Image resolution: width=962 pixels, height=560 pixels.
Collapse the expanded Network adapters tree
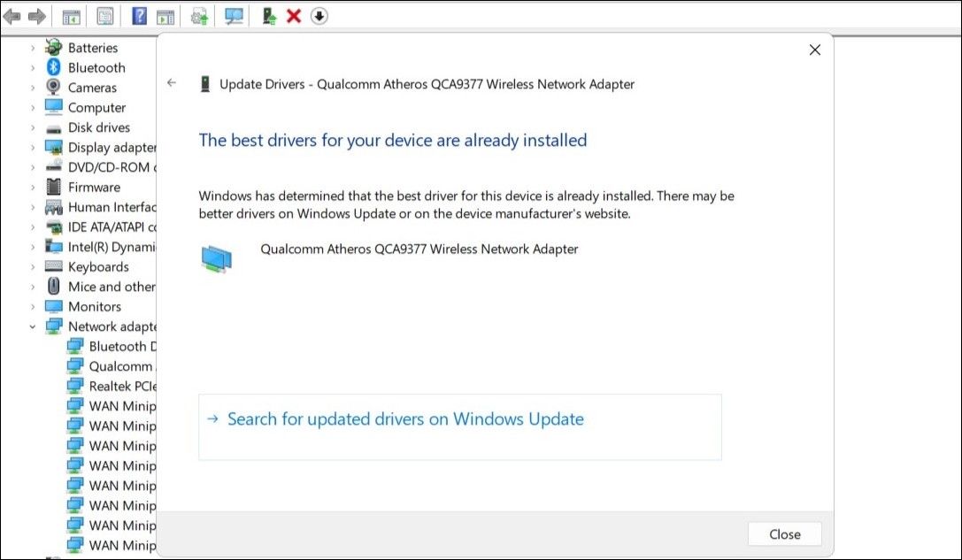pos(32,326)
